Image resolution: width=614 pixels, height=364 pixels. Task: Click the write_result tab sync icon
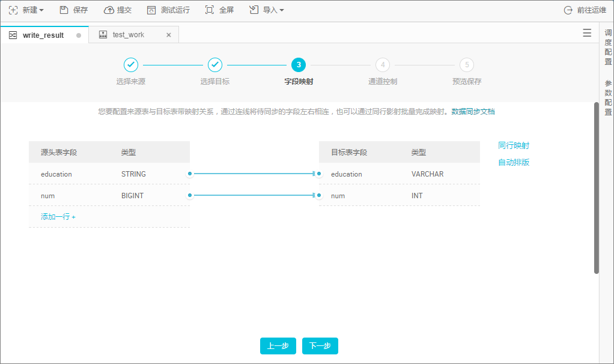(13, 35)
